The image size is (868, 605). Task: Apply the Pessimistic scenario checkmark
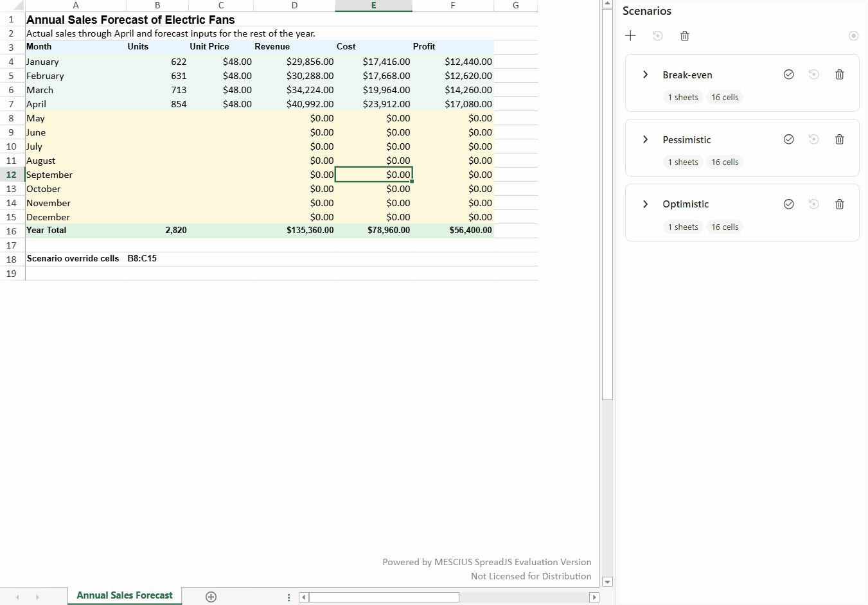click(789, 139)
